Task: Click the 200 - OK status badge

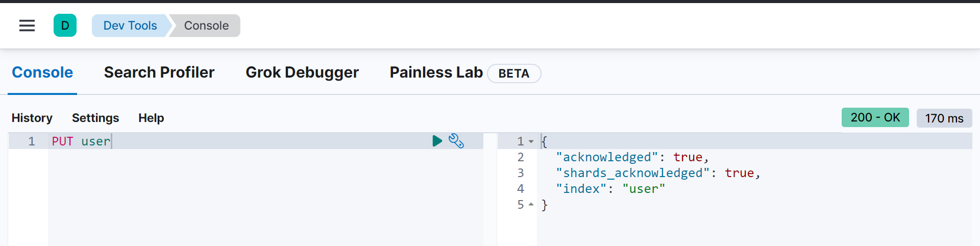Action: click(875, 117)
